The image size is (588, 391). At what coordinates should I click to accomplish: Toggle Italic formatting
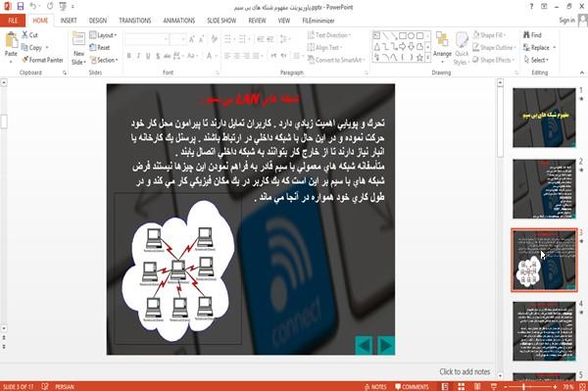tap(138, 56)
